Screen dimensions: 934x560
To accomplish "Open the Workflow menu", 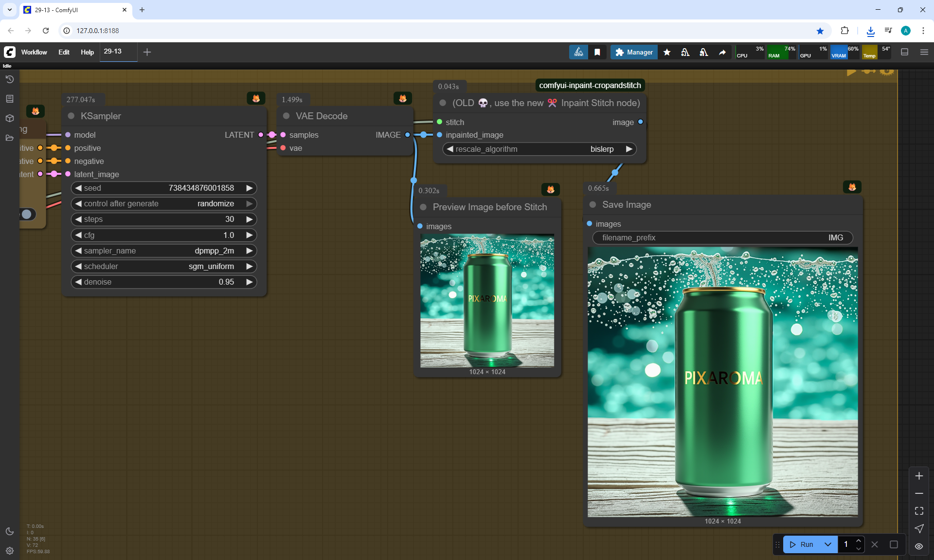I will 34,52.
